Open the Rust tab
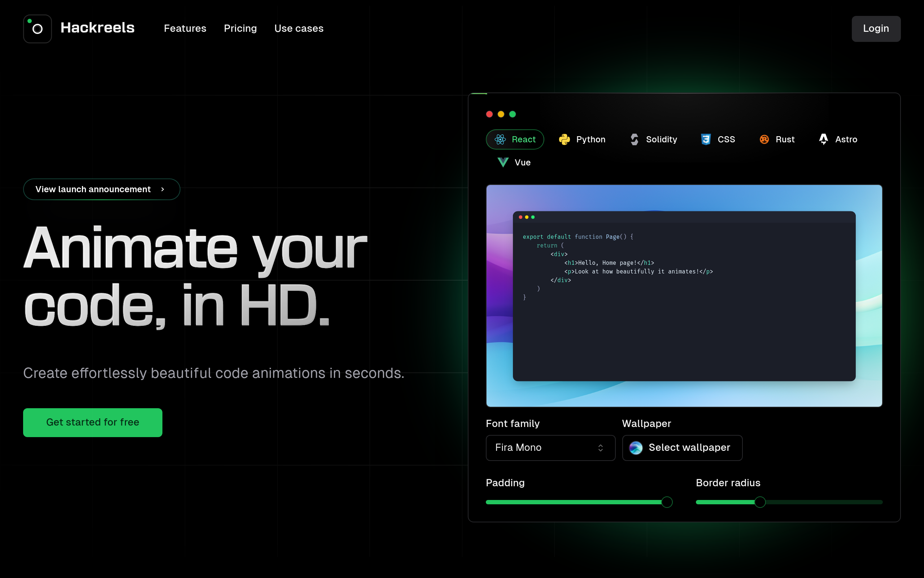 [777, 139]
